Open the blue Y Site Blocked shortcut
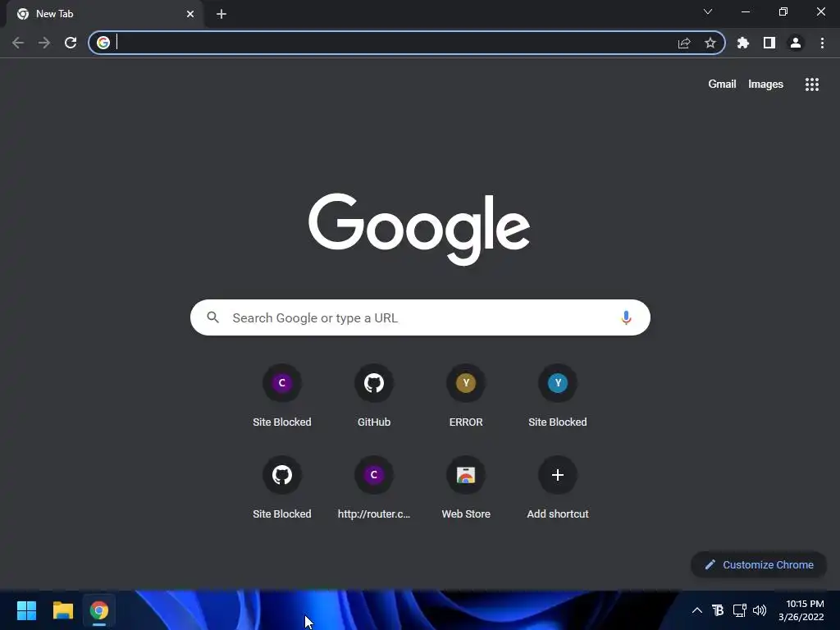The width and height of the screenshot is (840, 630). pos(558,395)
